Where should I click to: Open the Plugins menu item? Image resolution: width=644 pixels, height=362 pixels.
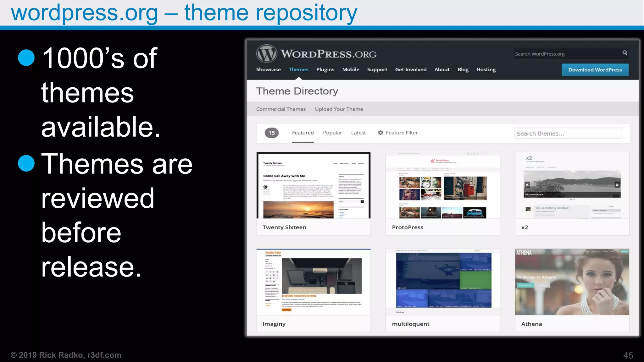click(x=325, y=69)
